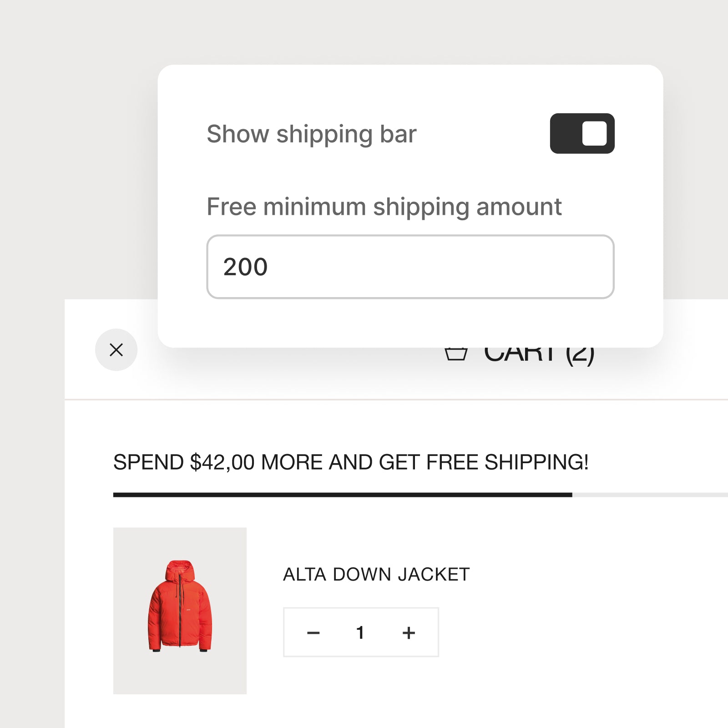The height and width of the screenshot is (728, 728).
Task: Close the cart drawer with the X icon
Action: [116, 349]
